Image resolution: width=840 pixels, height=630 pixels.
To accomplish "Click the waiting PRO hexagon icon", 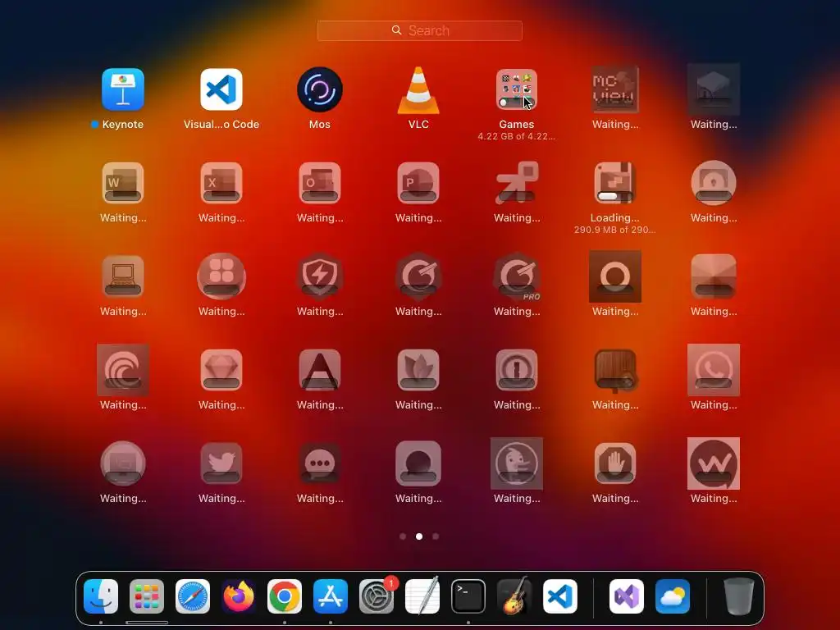I will click(x=517, y=276).
